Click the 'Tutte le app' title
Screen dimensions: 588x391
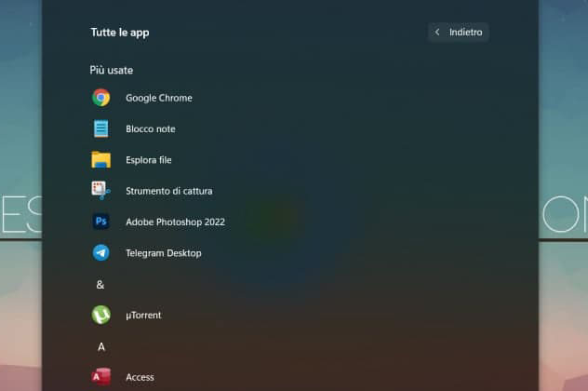click(120, 33)
